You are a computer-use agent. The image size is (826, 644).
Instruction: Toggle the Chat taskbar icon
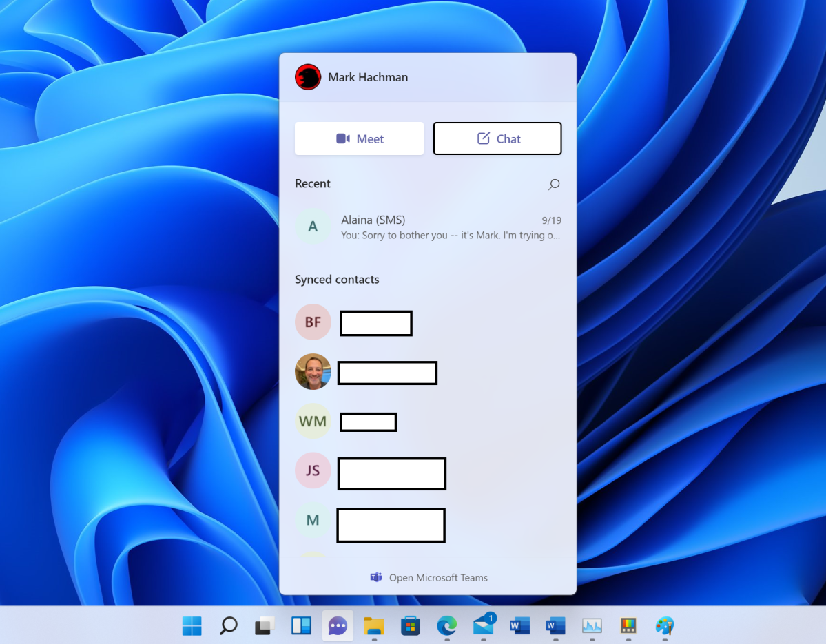pyautogui.click(x=338, y=625)
